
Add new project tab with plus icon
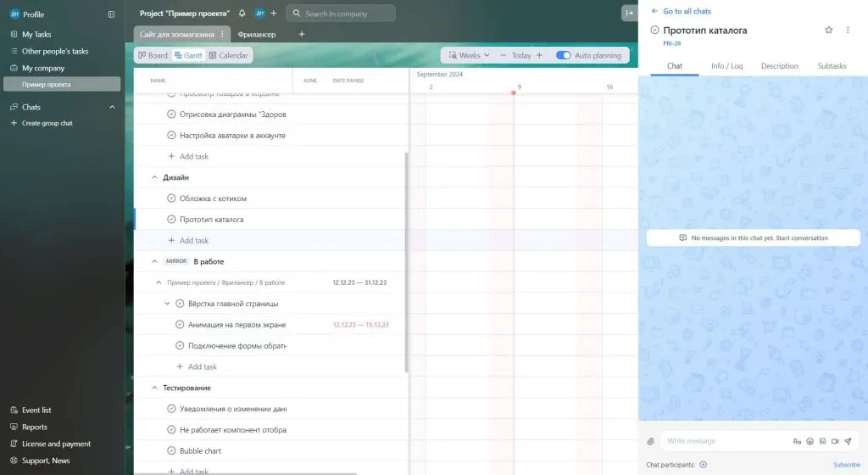tap(302, 34)
